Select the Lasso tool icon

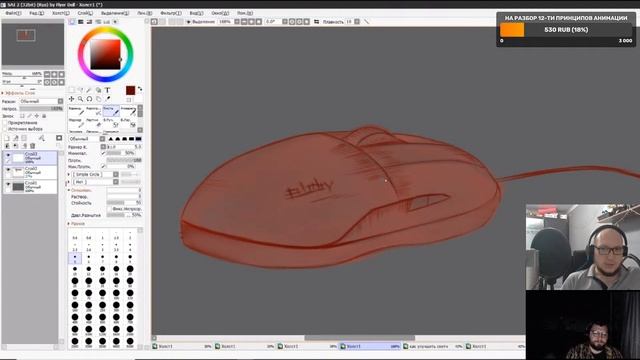point(80,90)
